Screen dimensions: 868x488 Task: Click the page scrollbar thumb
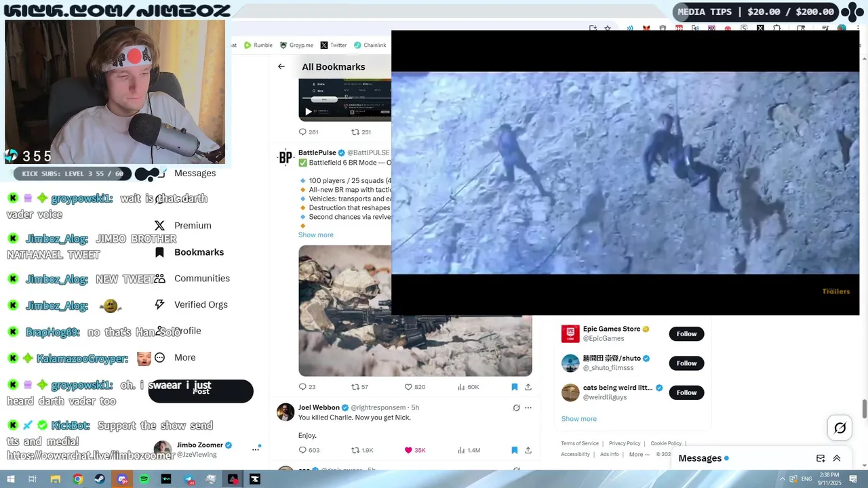[864, 409]
